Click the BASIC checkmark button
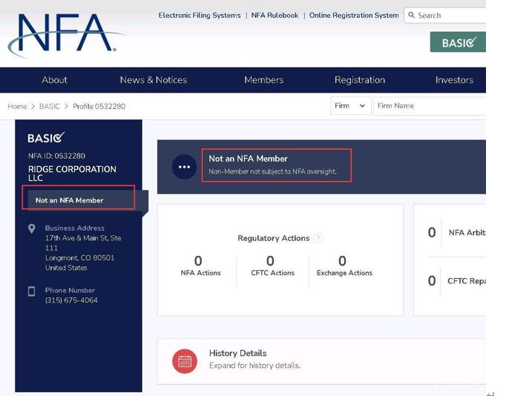The height and width of the screenshot is (396, 532). click(x=458, y=42)
